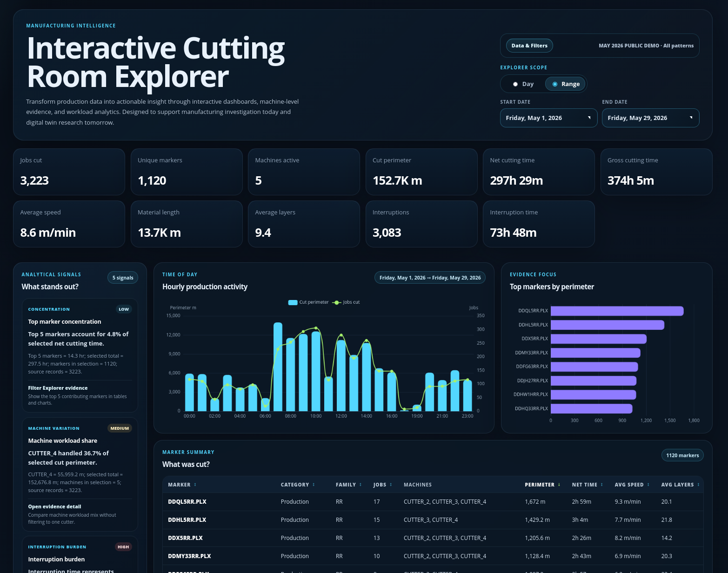The height and width of the screenshot is (573, 728).
Task: Click the 1,672 m perimeter cell
Action: (535, 502)
